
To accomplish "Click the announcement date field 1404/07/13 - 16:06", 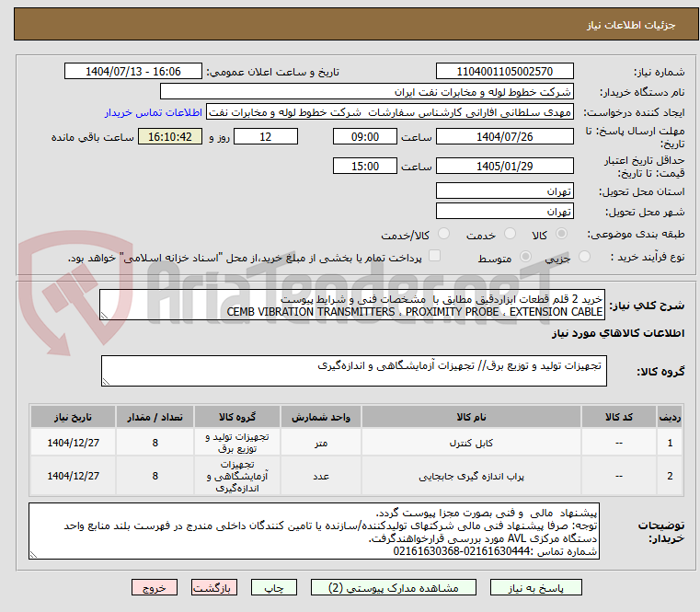I will point(133,71).
